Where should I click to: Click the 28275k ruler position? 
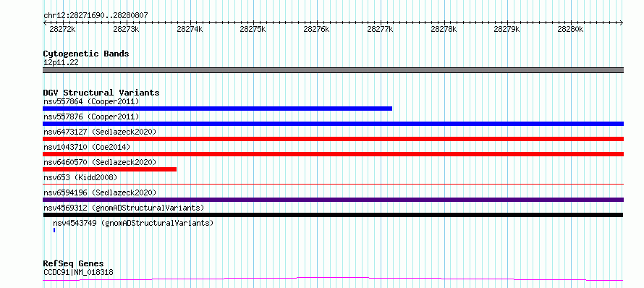253,29
